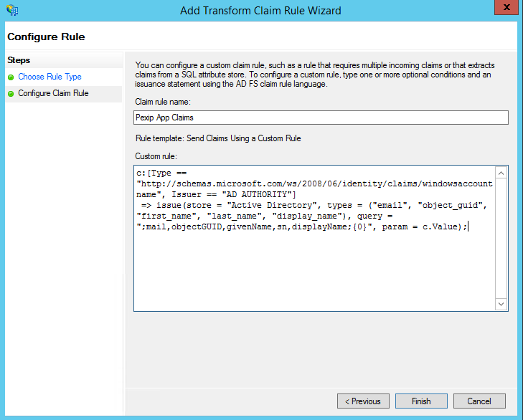This screenshot has height=420, width=523.
Task: Click green bullet beside Choose Rule Type
Action: (11, 77)
